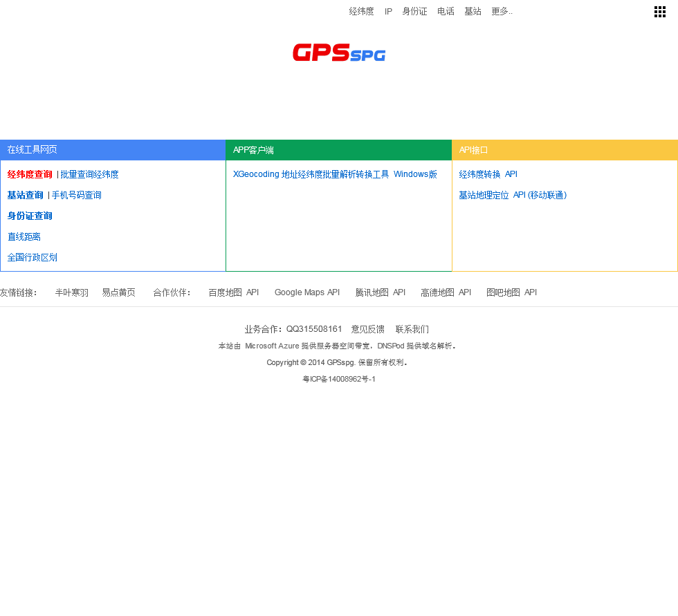Open 经纬度转换 API link

488,174
